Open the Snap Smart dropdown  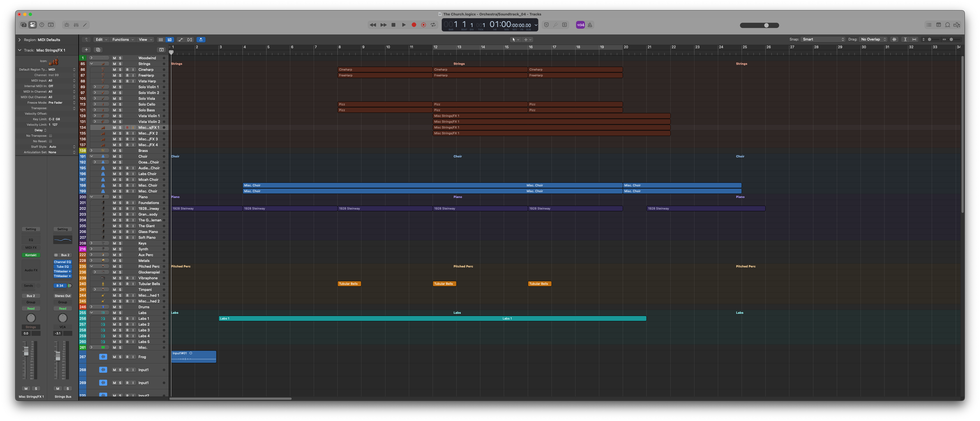click(x=823, y=39)
